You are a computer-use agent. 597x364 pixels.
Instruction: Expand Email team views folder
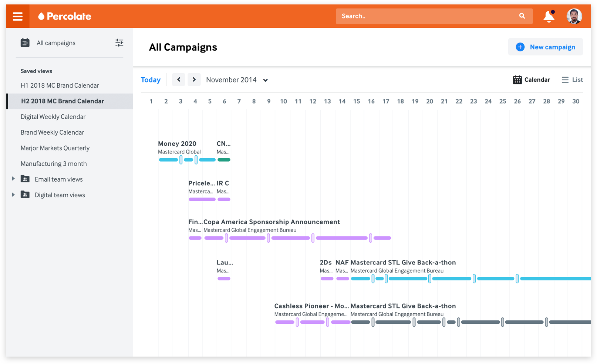point(13,179)
